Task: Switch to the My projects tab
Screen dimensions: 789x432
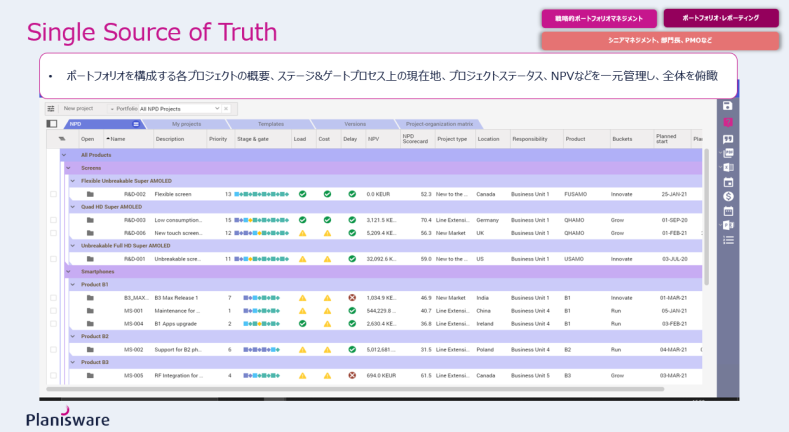Action: 185,124
